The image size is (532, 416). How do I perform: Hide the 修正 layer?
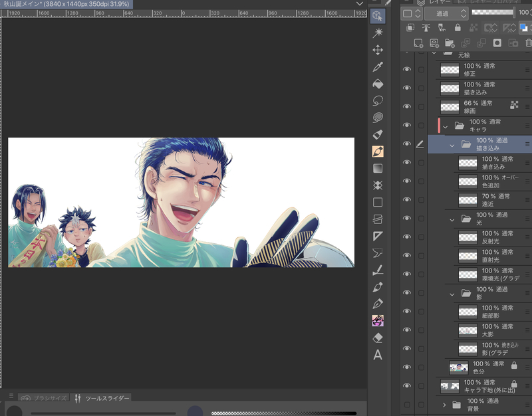point(407,70)
